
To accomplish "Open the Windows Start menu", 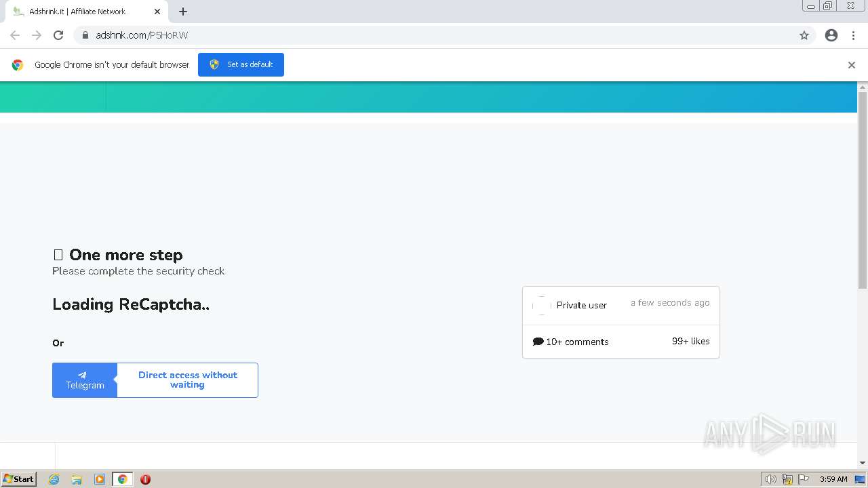I will click(x=19, y=479).
